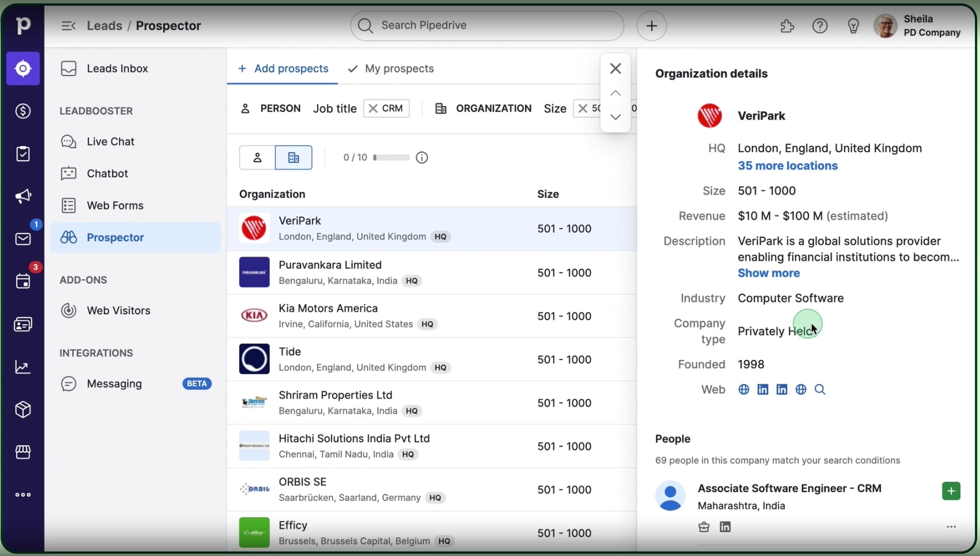Click the briefcase icon under Maharashtra, India
The image size is (980, 556).
click(x=704, y=527)
